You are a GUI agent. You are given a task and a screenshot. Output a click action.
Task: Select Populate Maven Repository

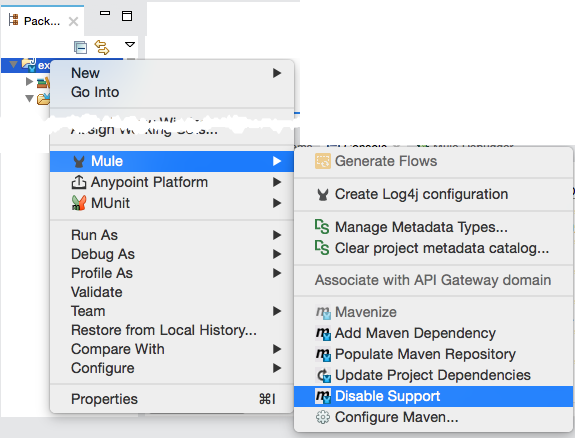433,354
